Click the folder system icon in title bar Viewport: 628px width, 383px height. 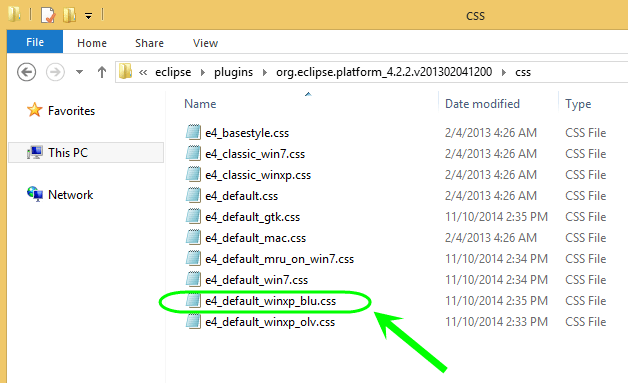point(14,14)
